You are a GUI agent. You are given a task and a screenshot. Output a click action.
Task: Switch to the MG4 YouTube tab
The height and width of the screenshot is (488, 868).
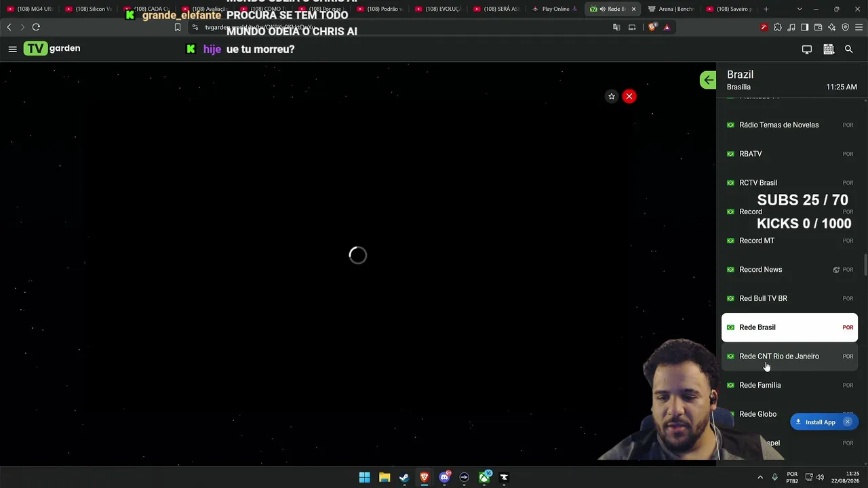(31, 9)
